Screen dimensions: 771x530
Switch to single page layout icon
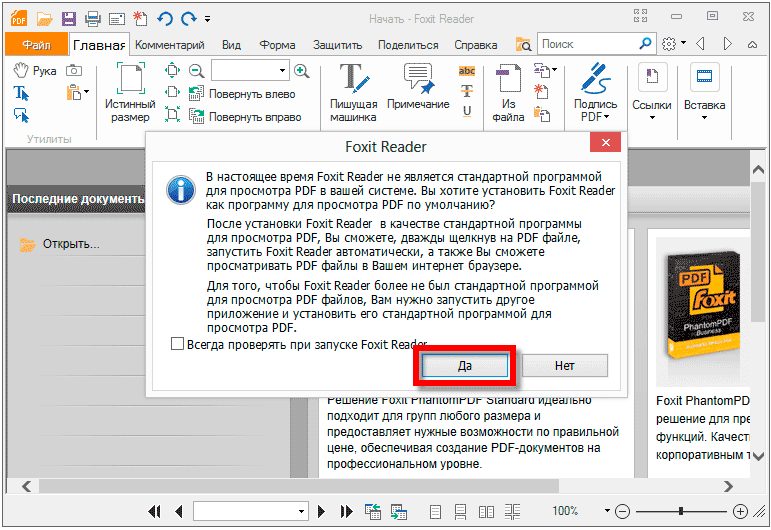[435, 512]
